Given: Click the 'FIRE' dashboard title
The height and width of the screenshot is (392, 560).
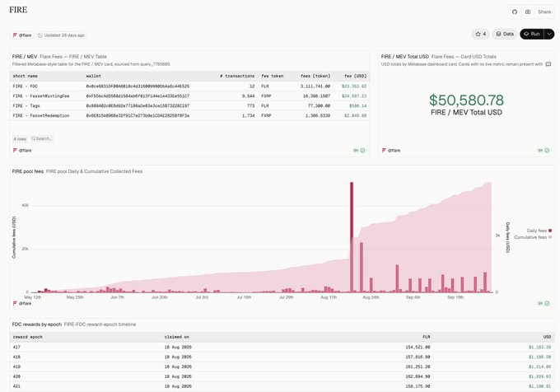Looking at the screenshot, I should pos(18,10).
